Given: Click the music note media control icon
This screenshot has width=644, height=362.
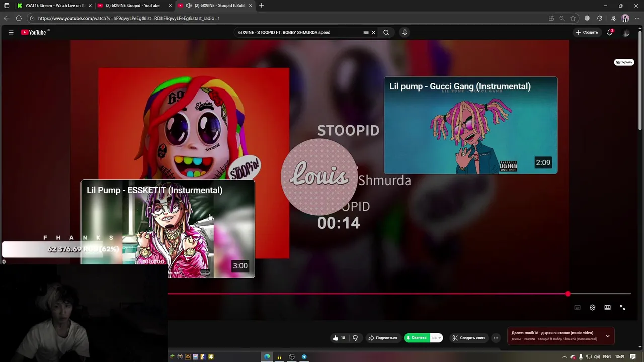Looking at the screenshot, I should (x=613, y=18).
